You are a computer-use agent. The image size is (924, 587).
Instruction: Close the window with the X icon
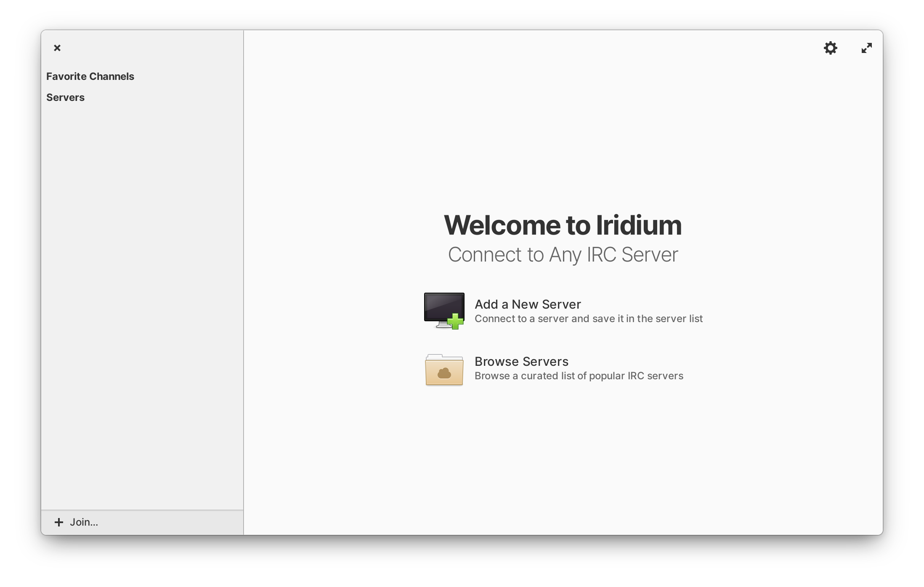pos(57,48)
